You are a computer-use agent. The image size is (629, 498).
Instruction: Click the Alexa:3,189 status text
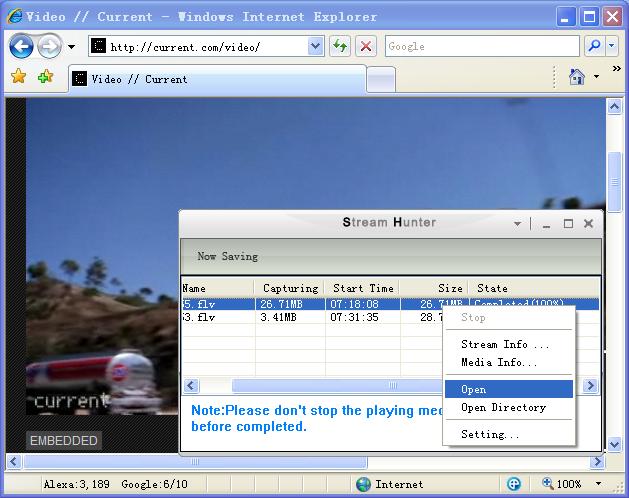click(76, 484)
